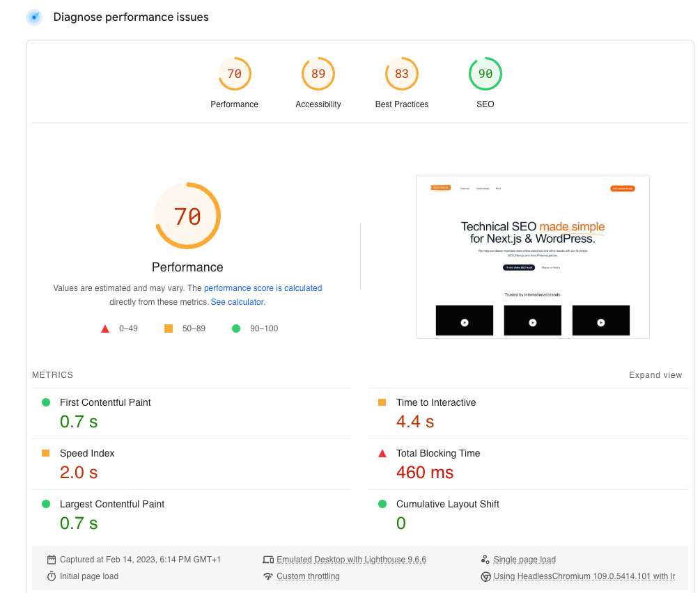Image resolution: width=700 pixels, height=593 pixels.
Task: Expand view of the metrics section
Action: 655,375
